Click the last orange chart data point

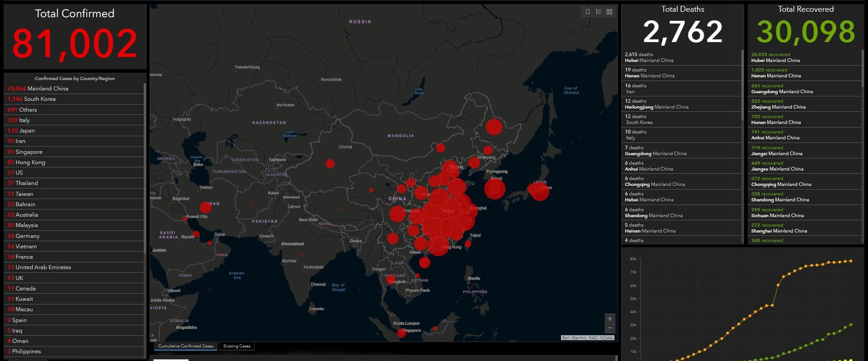[x=851, y=261]
